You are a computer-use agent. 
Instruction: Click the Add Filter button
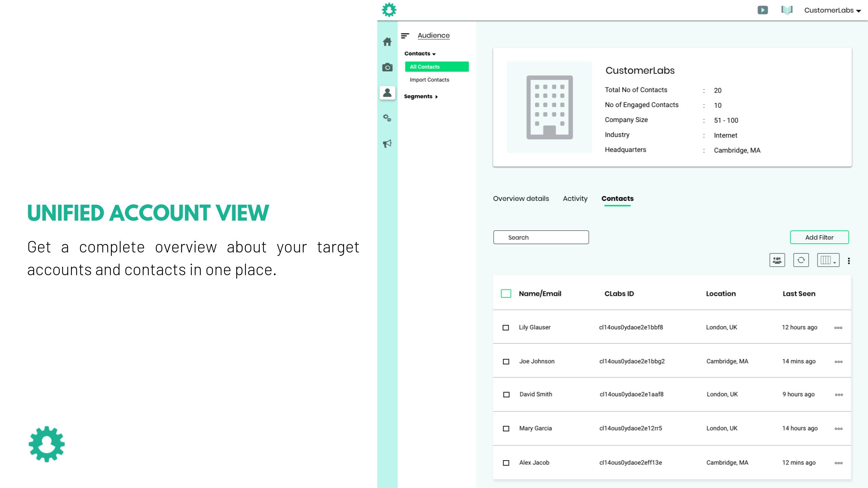click(819, 237)
